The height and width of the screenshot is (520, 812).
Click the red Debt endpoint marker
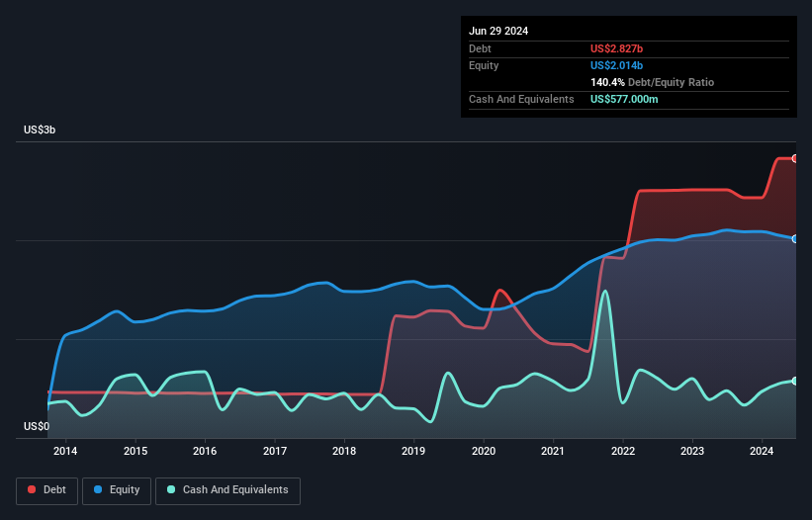[794, 158]
